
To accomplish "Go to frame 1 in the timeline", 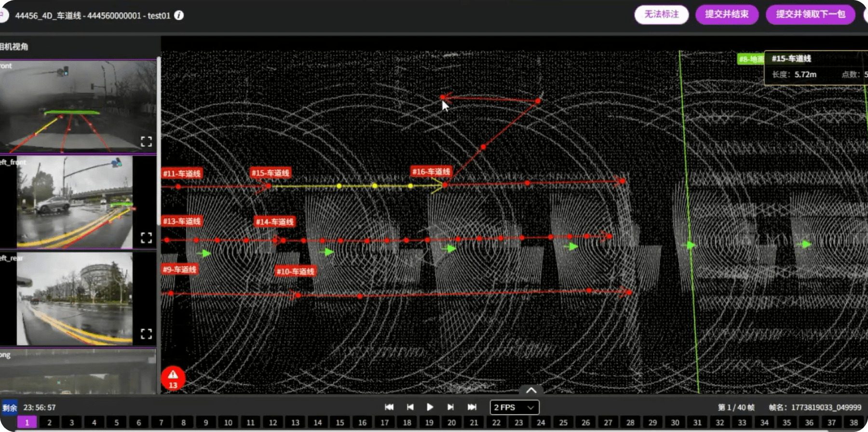I will [x=27, y=422].
